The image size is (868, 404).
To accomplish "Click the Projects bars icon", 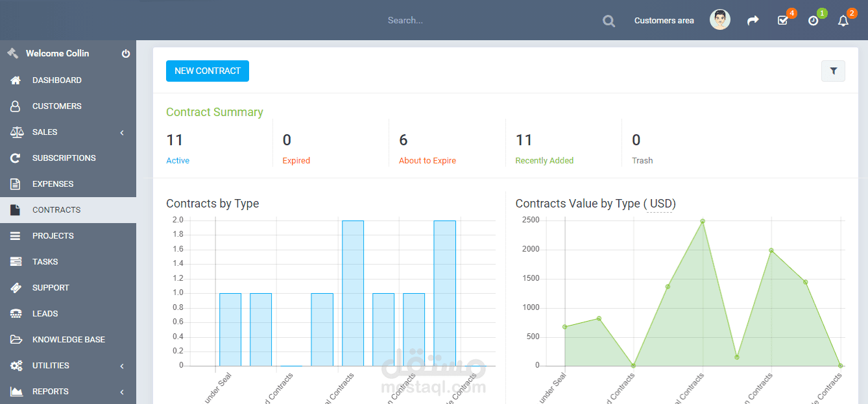I will point(16,236).
